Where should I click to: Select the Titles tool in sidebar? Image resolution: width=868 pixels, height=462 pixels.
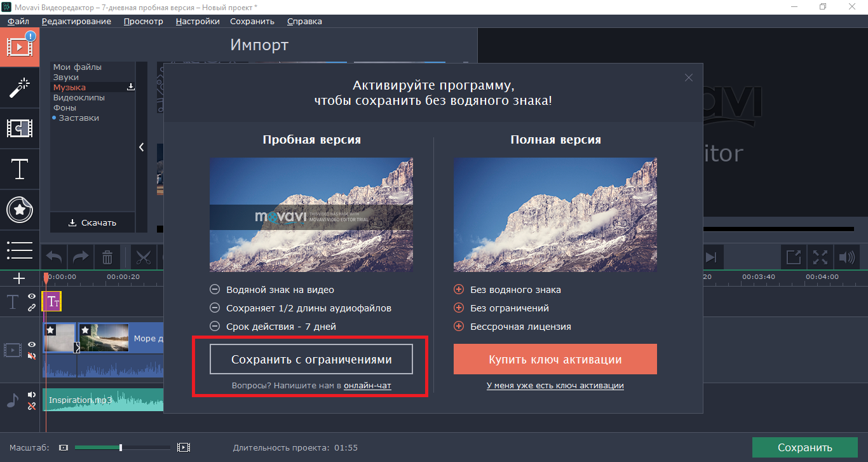(20, 169)
